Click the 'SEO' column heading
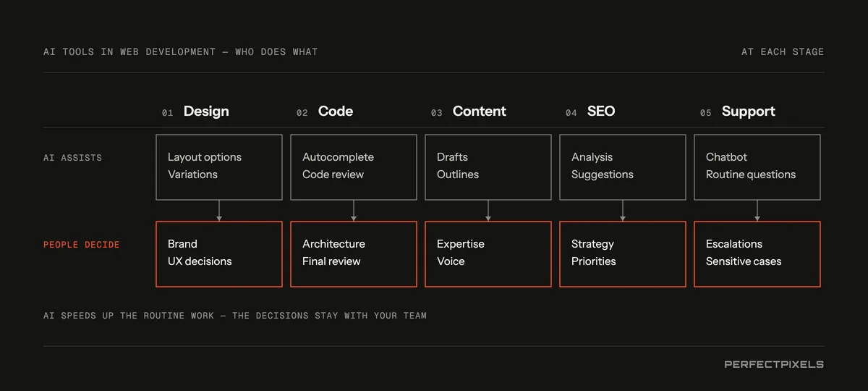Viewport: 868px width, 391px height. [601, 112]
